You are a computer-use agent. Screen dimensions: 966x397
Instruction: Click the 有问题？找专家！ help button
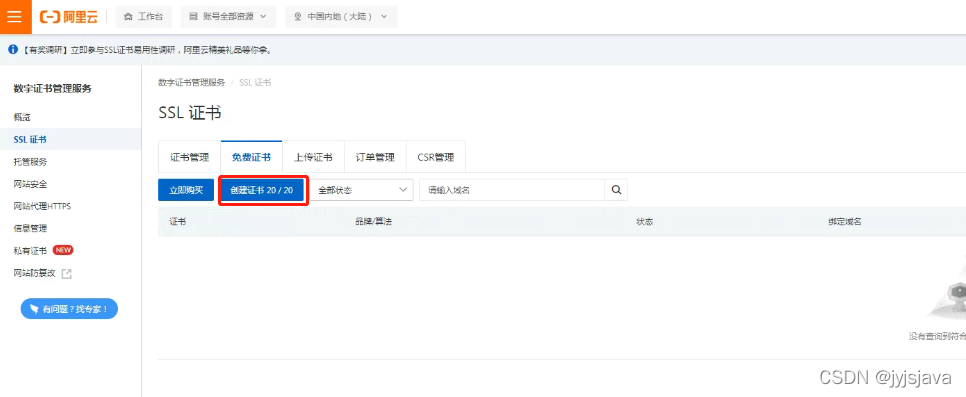click(x=69, y=309)
